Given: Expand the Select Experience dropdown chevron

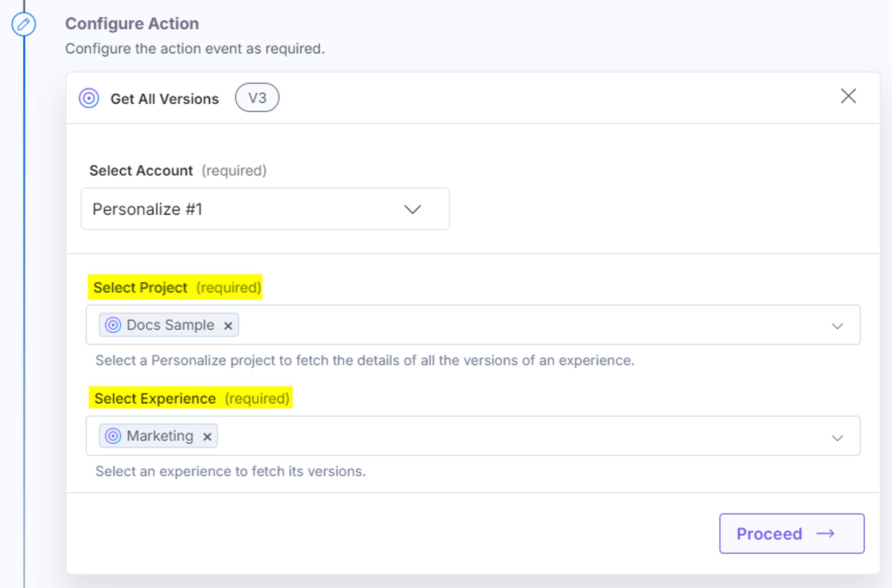Looking at the screenshot, I should (837, 438).
